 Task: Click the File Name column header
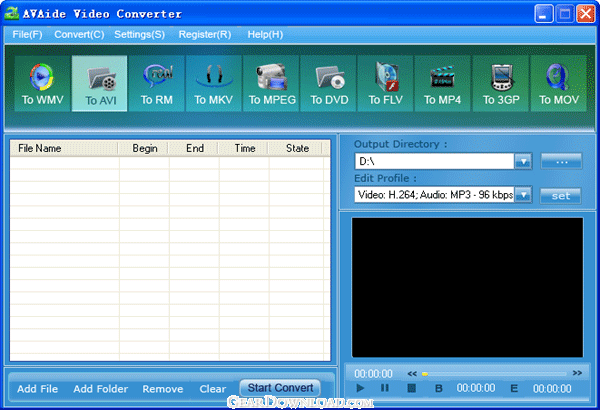64,148
